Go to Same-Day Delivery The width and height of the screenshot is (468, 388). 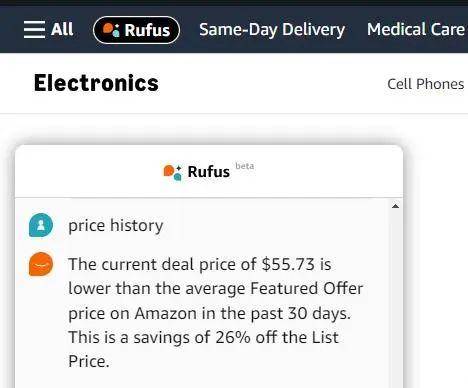(272, 30)
